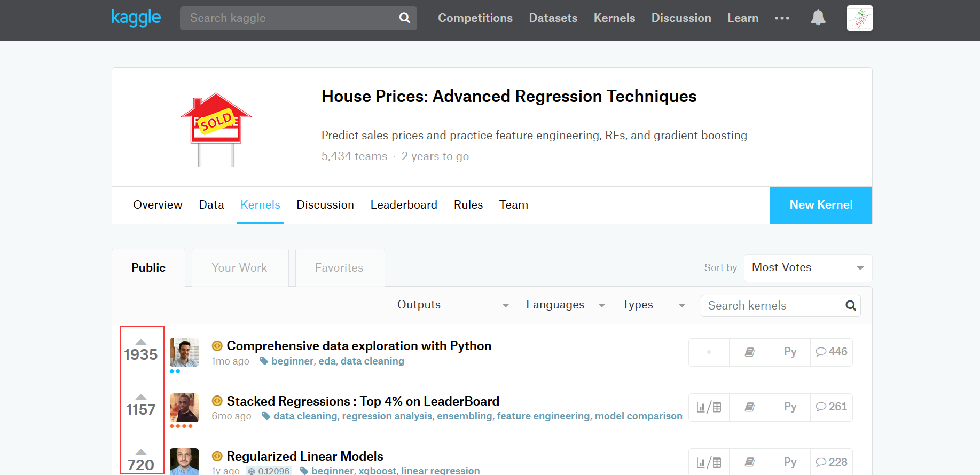Switch to the Your Work tab
Screen dimensions: 980x475
(x=240, y=267)
